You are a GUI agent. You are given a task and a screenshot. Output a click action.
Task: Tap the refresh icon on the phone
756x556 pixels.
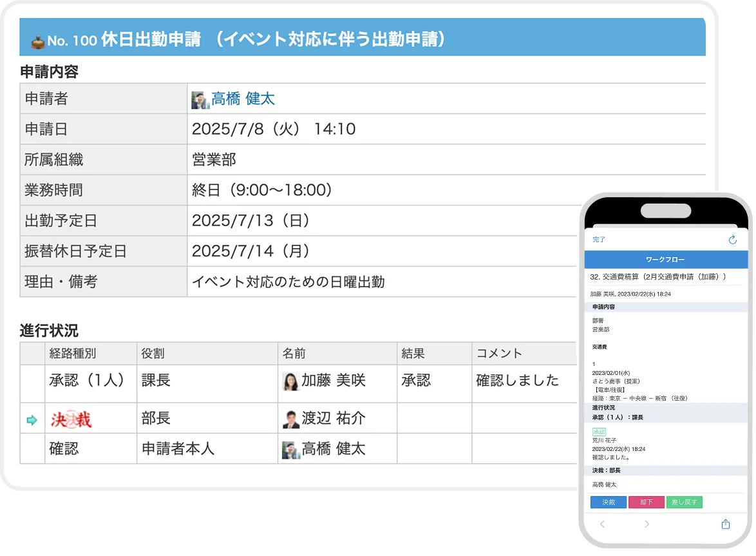point(732,240)
